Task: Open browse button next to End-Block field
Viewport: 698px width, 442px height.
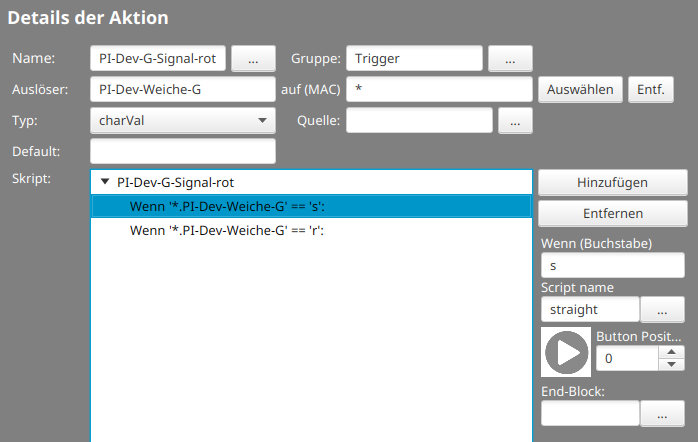Action: [x=662, y=412]
